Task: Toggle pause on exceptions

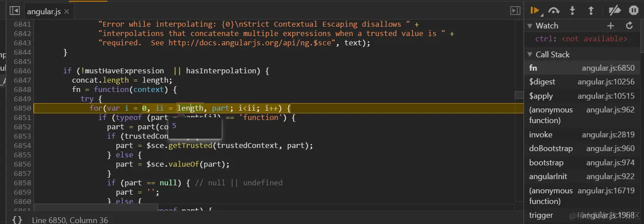Action: coord(633,11)
